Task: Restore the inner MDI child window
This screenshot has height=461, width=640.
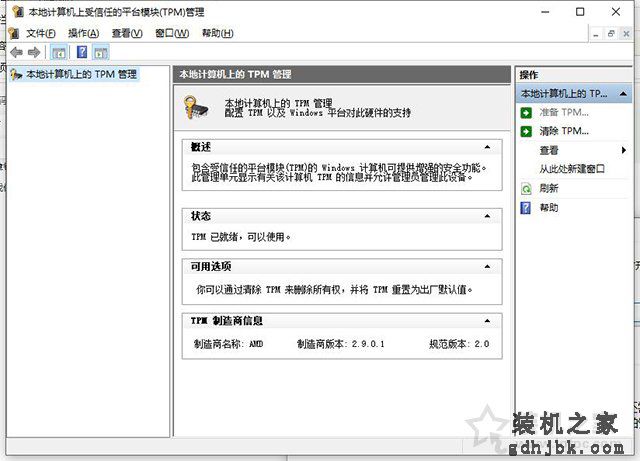Action: (x=611, y=34)
